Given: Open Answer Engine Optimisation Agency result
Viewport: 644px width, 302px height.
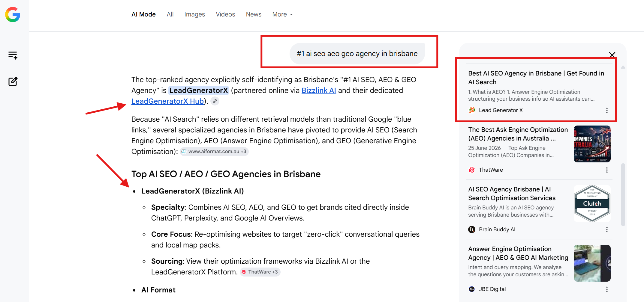Looking at the screenshot, I should click(x=518, y=253).
